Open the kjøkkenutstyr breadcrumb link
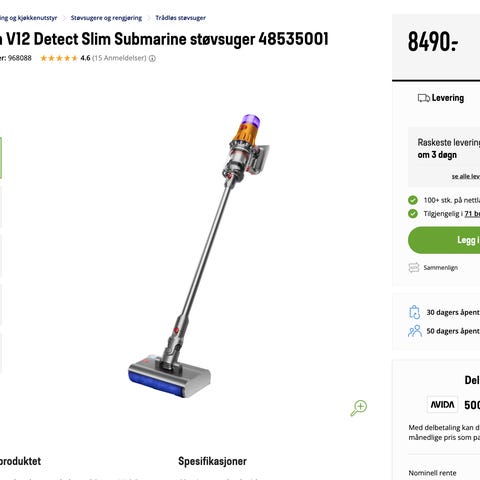The image size is (480, 480). coord(28,18)
